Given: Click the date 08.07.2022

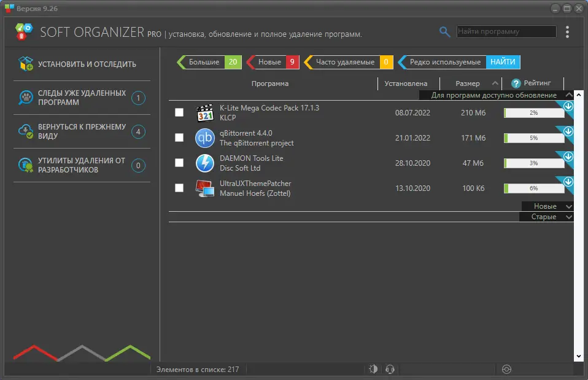Looking at the screenshot, I should tap(412, 112).
